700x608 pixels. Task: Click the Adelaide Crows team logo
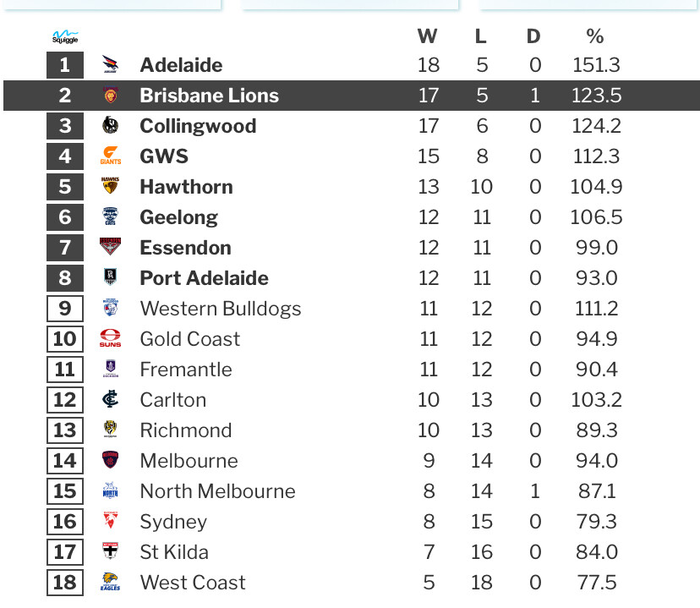(x=110, y=65)
